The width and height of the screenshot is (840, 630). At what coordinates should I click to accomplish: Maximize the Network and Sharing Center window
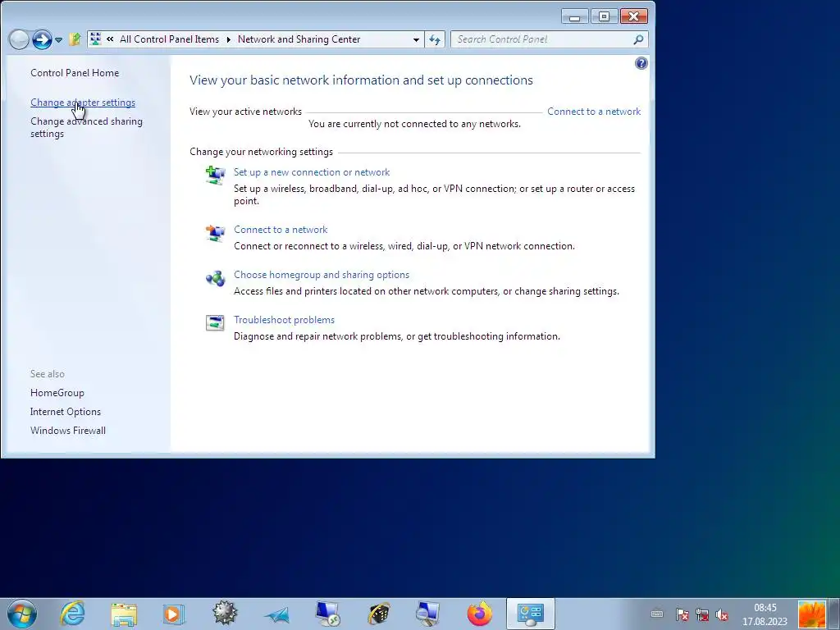click(x=604, y=16)
